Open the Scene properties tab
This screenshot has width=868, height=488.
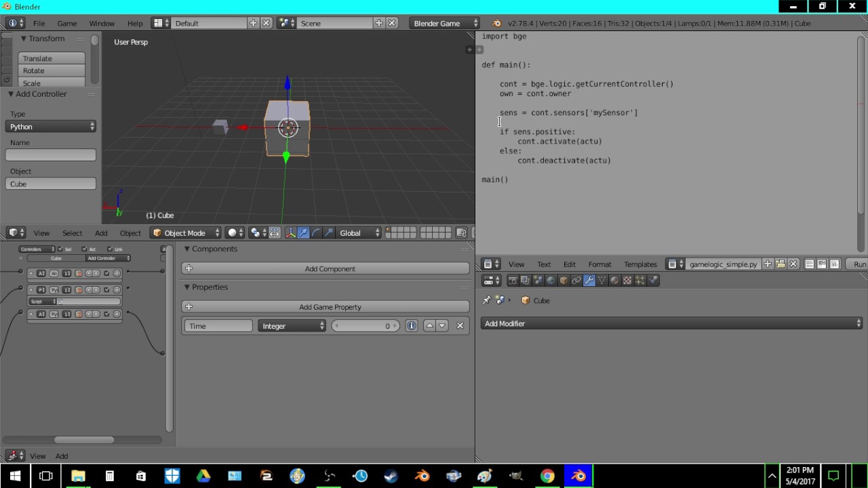click(538, 281)
